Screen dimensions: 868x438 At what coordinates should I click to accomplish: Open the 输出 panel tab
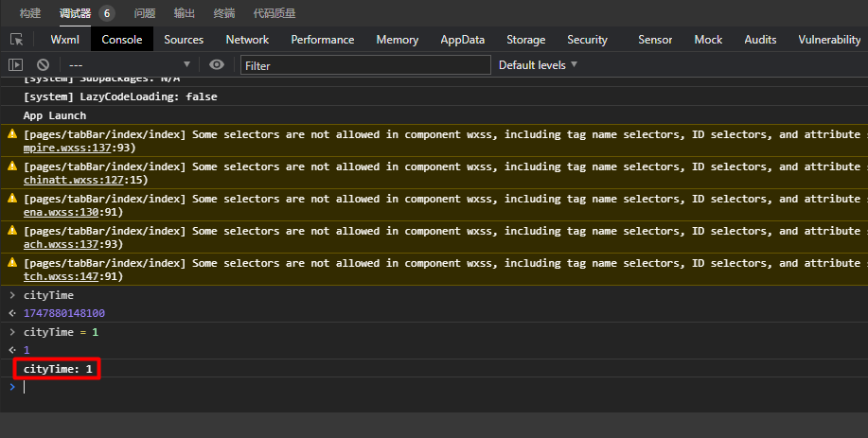click(185, 12)
